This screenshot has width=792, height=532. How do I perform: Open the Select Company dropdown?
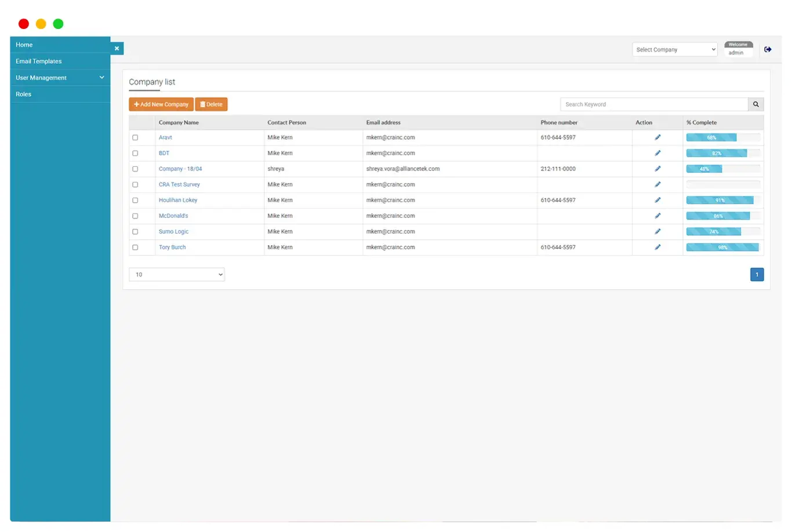pyautogui.click(x=675, y=50)
